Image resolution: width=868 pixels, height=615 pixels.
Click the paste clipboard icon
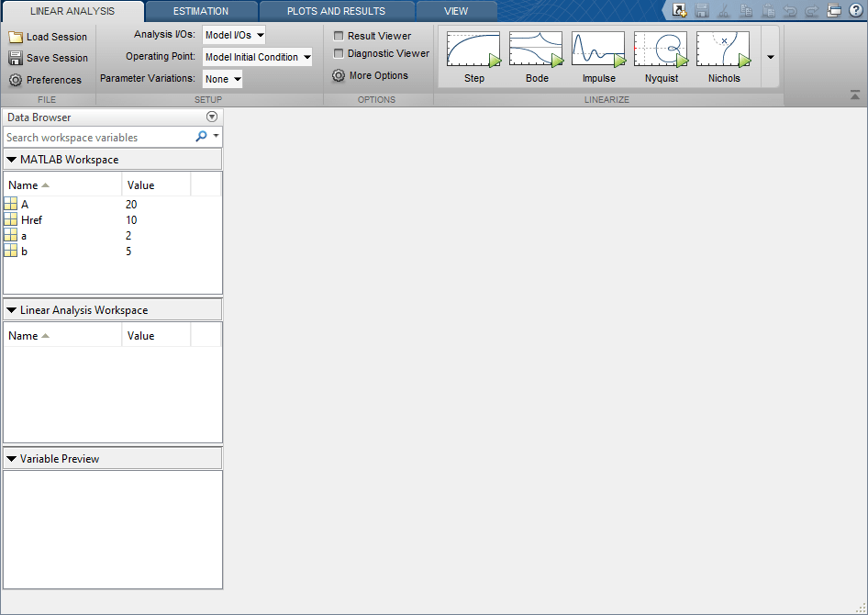(768, 10)
